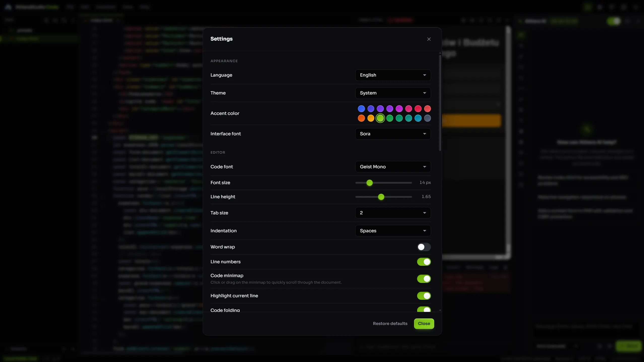Choose the hot pink accent color swatch
This screenshot has height=362, width=644.
409,109
